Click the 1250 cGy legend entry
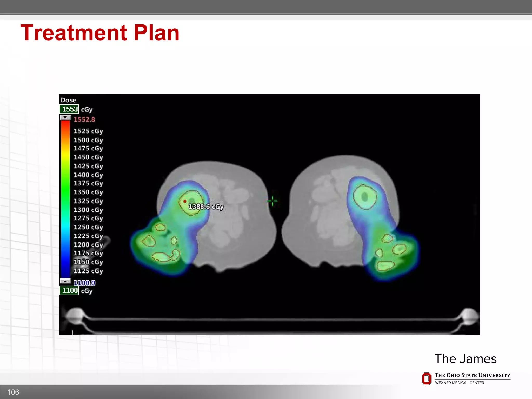Screen dimensions: 532x399 88,227
